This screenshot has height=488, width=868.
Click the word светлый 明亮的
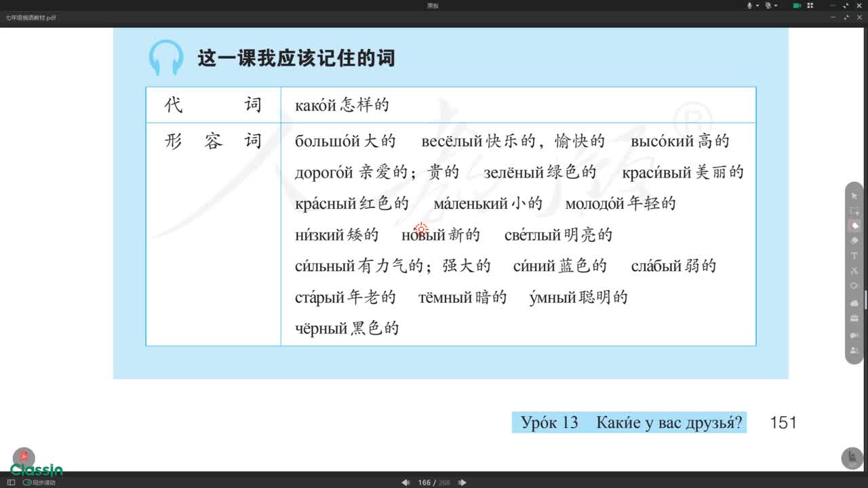pos(558,235)
